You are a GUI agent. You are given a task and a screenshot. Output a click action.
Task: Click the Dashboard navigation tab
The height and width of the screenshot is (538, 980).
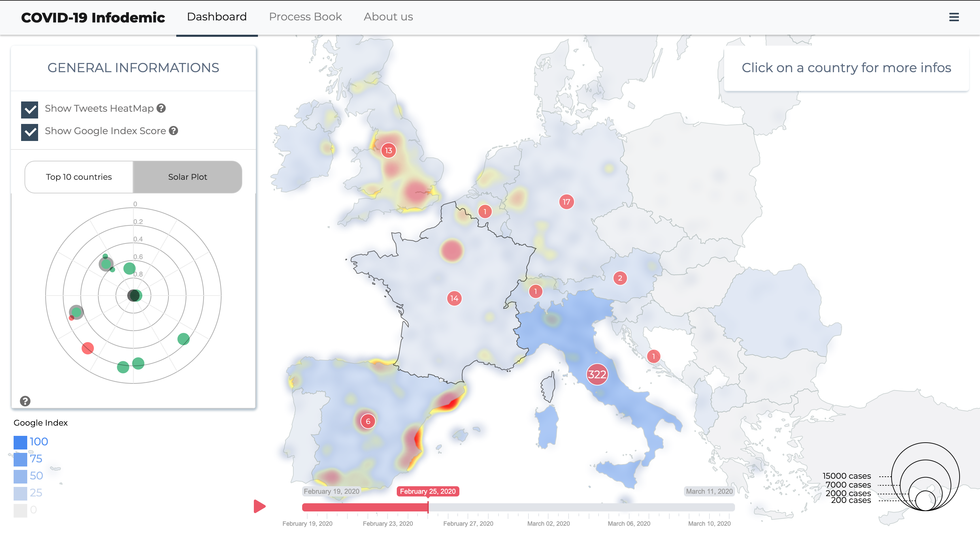click(x=216, y=17)
